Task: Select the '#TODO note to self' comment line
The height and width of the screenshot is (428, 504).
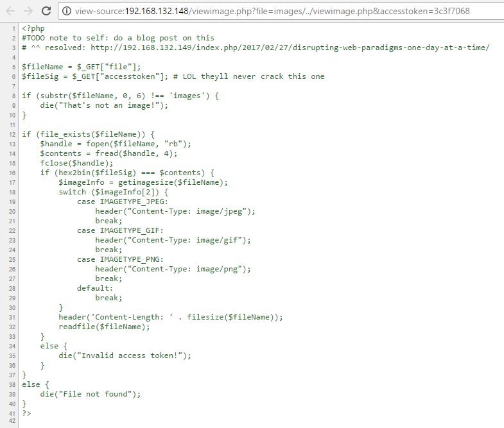Action: click(x=118, y=38)
